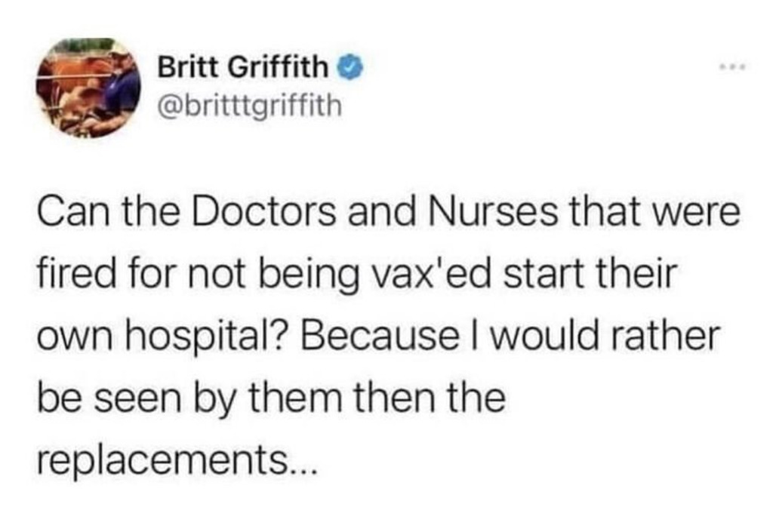Click the word "fired" in the tweet
This screenshot has width=773, height=532.
pyautogui.click(x=75, y=273)
